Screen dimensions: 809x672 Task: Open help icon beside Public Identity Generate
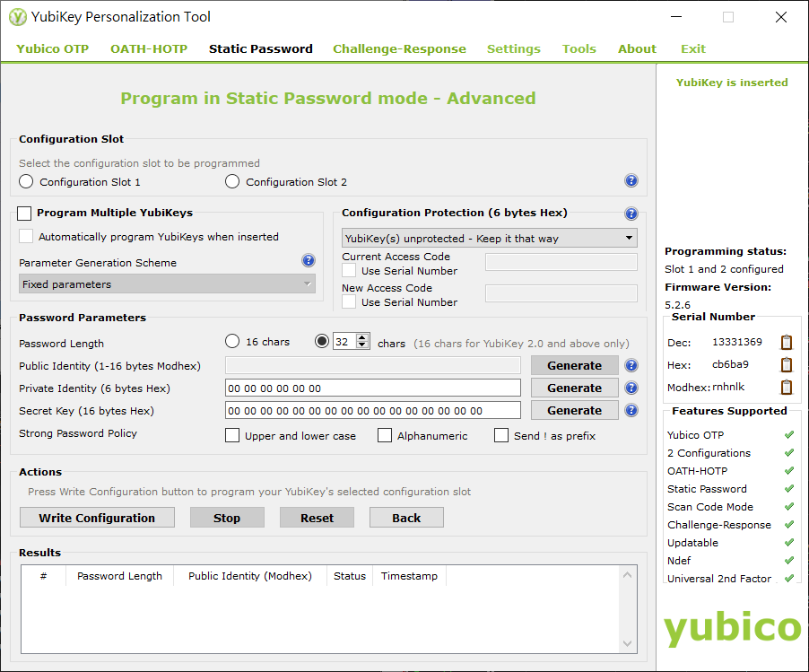631,365
